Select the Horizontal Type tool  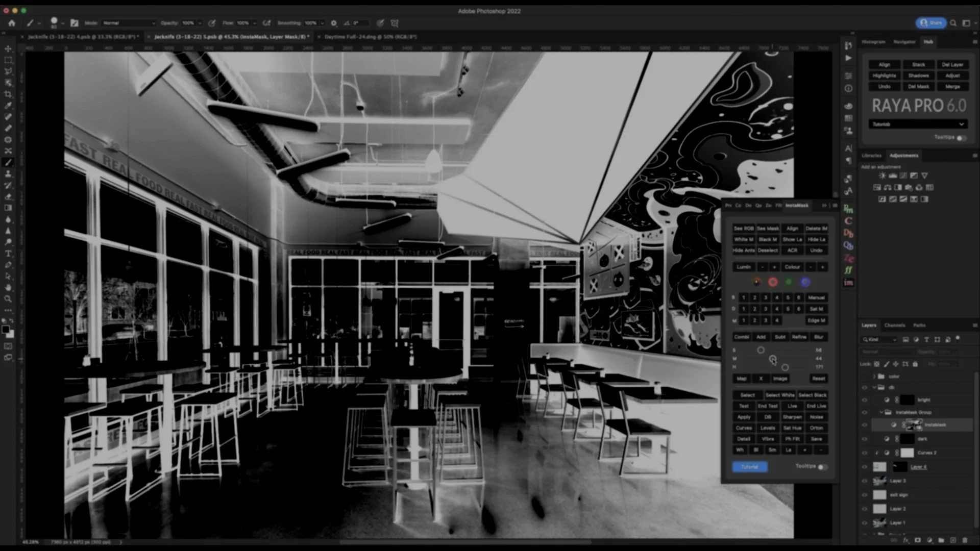coord(8,253)
